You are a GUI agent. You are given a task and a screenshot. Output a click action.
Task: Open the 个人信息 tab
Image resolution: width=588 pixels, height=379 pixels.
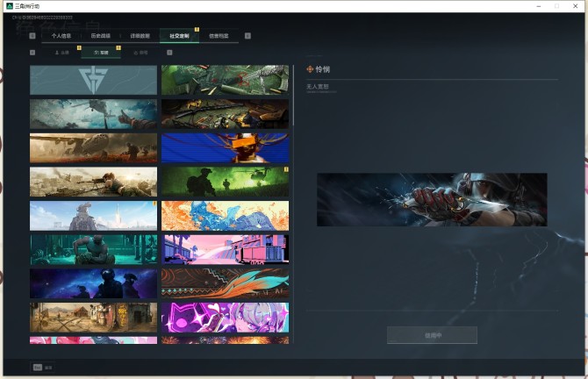click(61, 36)
